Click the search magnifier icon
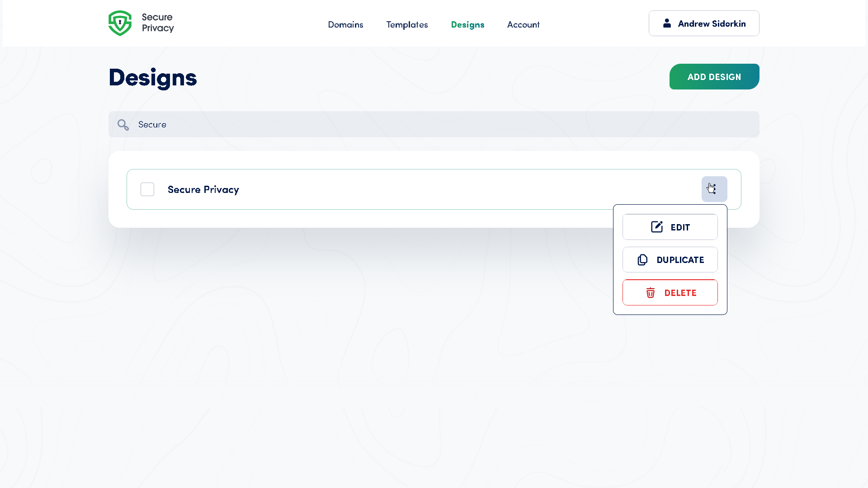This screenshot has width=868, height=488. [123, 124]
